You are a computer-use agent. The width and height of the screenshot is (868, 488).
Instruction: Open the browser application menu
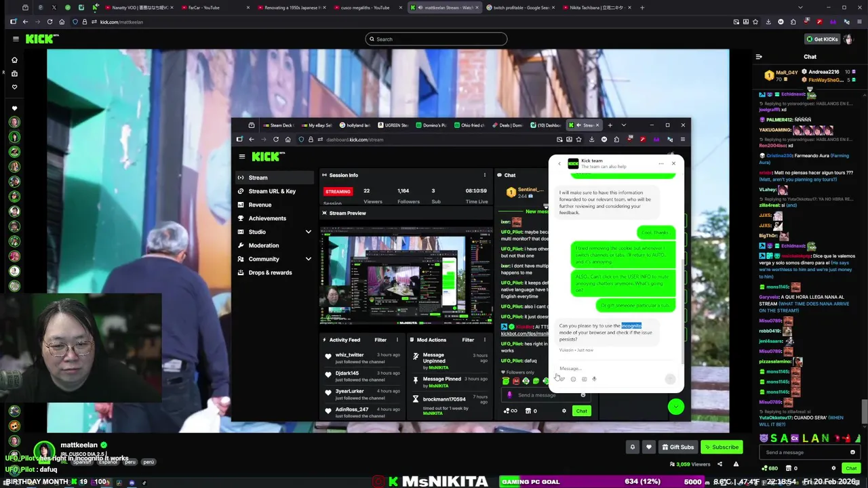pyautogui.click(x=858, y=22)
